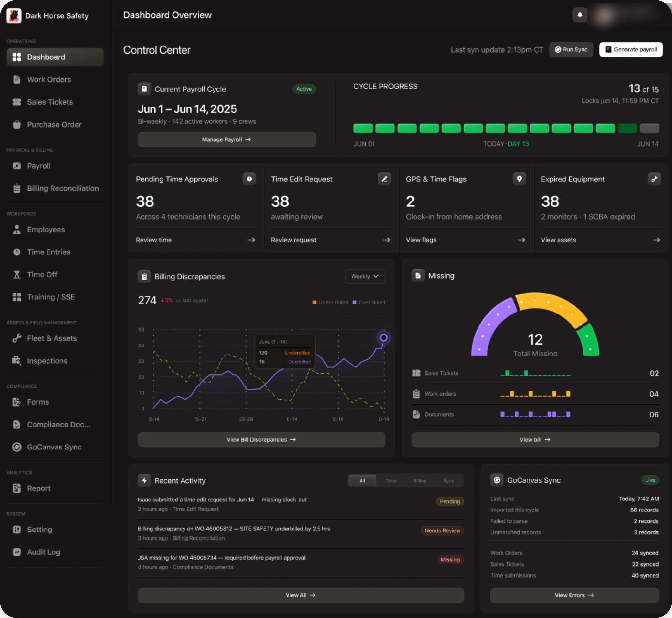Image resolution: width=672 pixels, height=618 pixels.
Task: Open Employees page from sidebar
Action: click(x=55, y=229)
